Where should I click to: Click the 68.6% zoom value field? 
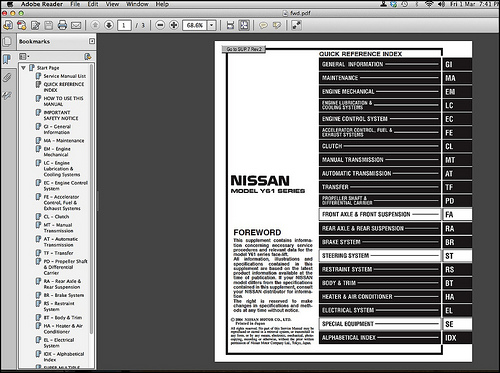point(195,25)
